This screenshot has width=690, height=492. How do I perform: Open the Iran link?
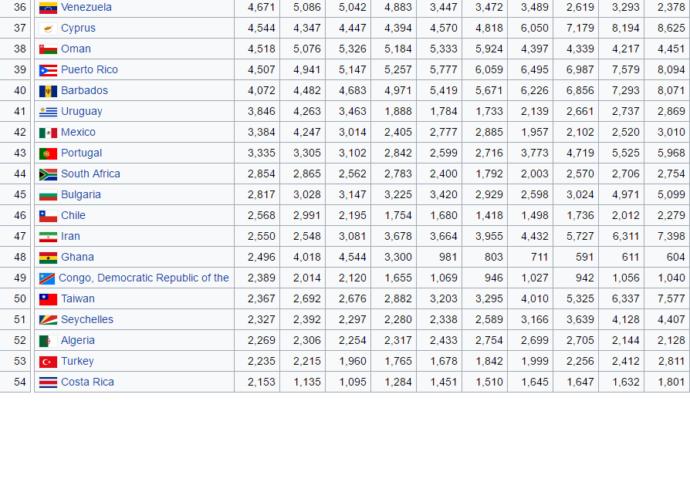pyautogui.click(x=70, y=236)
